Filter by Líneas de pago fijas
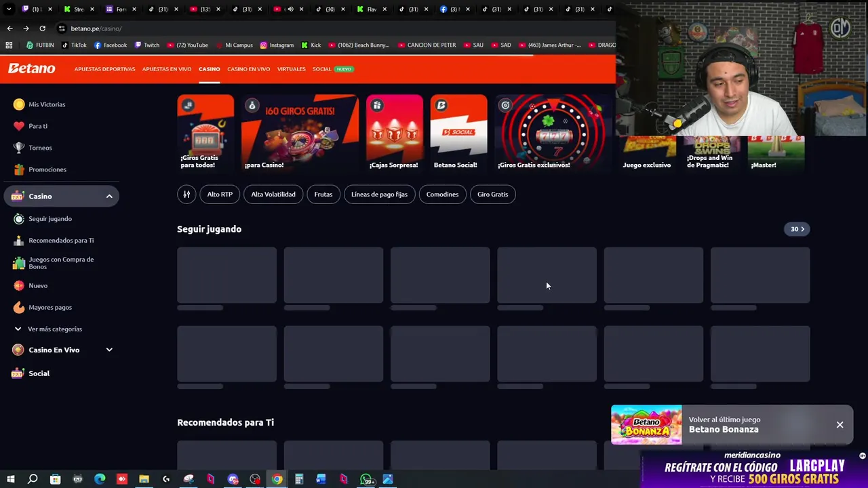The height and width of the screenshot is (488, 868). (379, 195)
